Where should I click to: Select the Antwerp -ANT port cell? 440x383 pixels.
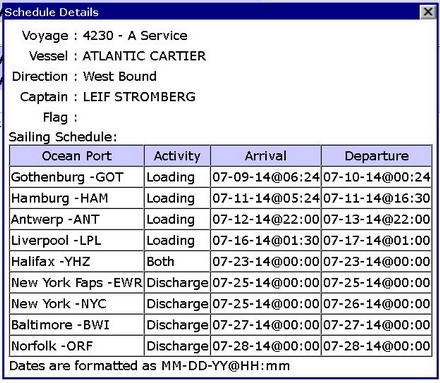click(x=77, y=219)
